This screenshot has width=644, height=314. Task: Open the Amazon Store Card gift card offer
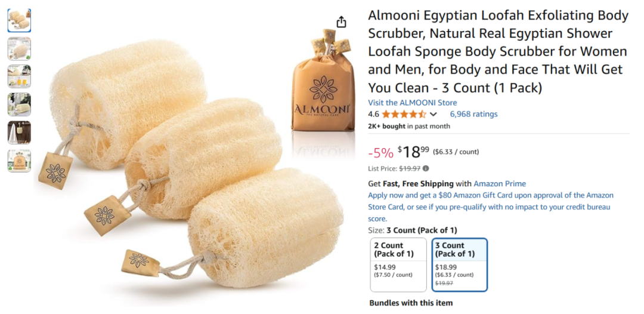click(491, 207)
